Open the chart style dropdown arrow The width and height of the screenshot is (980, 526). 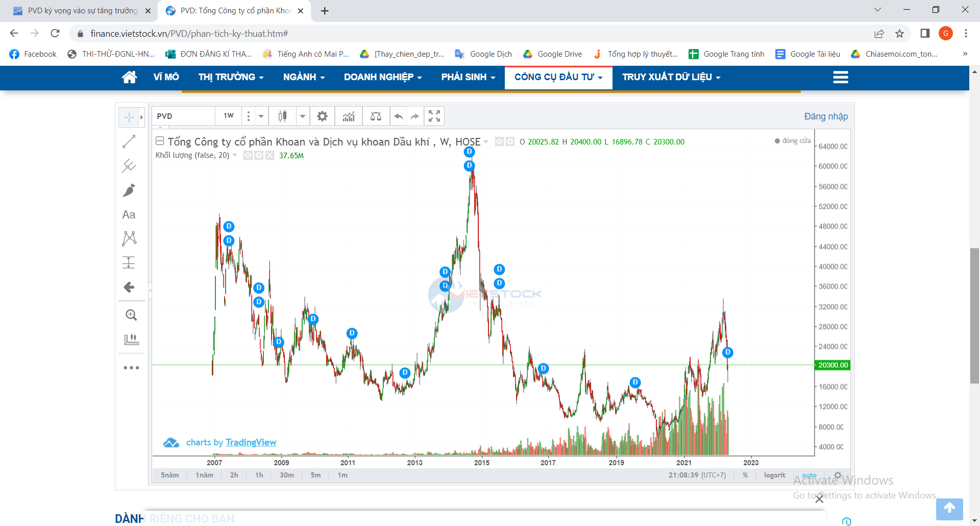(302, 116)
